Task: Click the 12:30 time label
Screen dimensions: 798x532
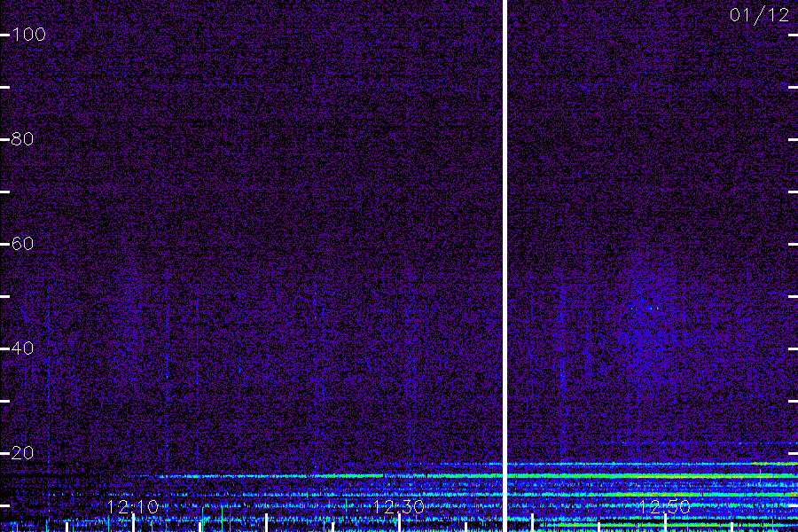Action: coord(398,506)
